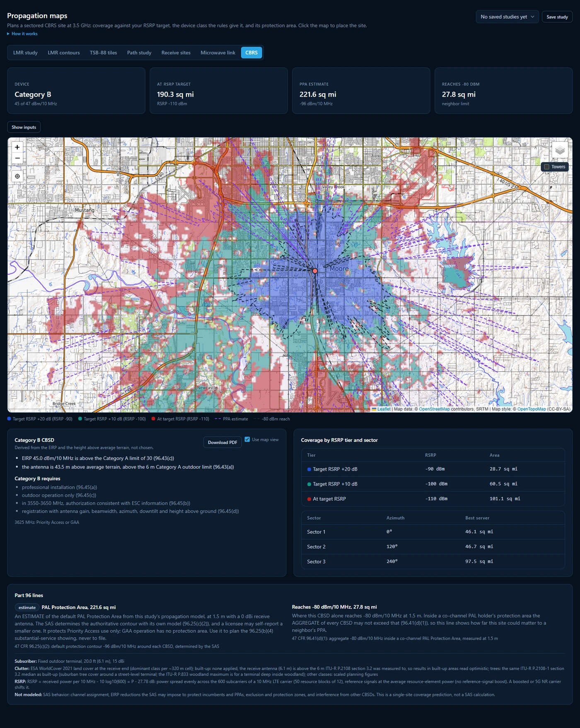Switch to LMR study tab
Image resolution: width=580 pixels, height=728 pixels.
25,53
